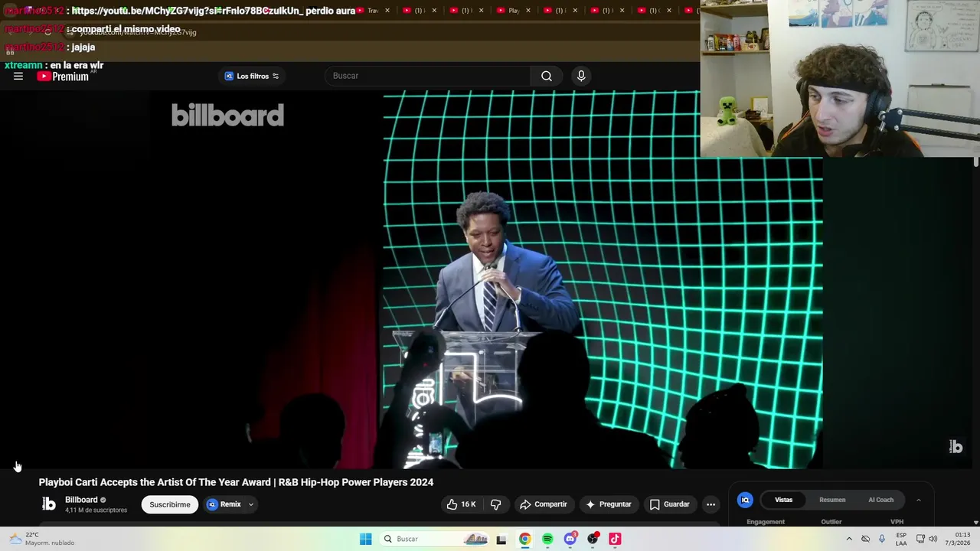Viewport: 980px width, 551px height.
Task: Click the video title about Playboi Carti
Action: 236,482
